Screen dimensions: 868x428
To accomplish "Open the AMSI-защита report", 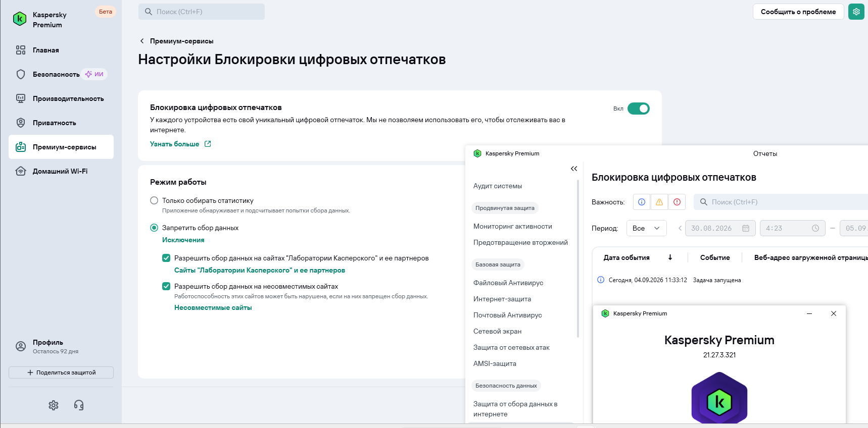I will (495, 363).
